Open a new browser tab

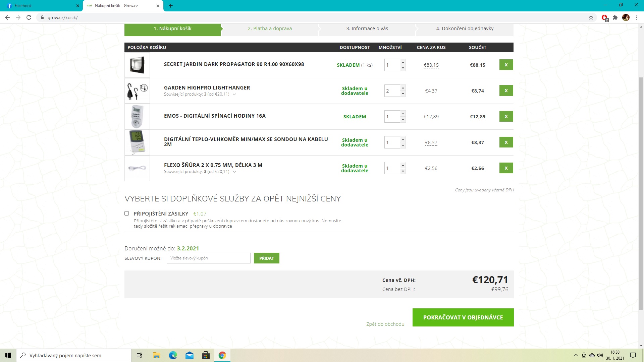171,6
